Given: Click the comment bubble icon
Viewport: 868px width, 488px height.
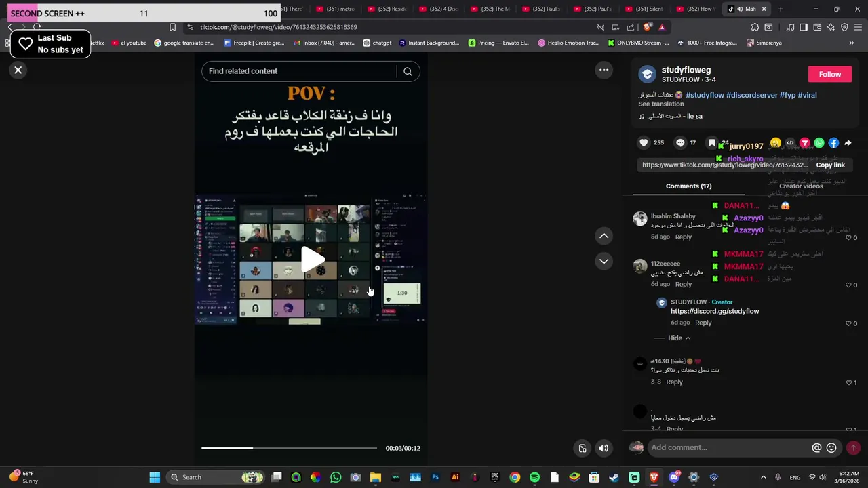Looking at the screenshot, I should tap(680, 143).
